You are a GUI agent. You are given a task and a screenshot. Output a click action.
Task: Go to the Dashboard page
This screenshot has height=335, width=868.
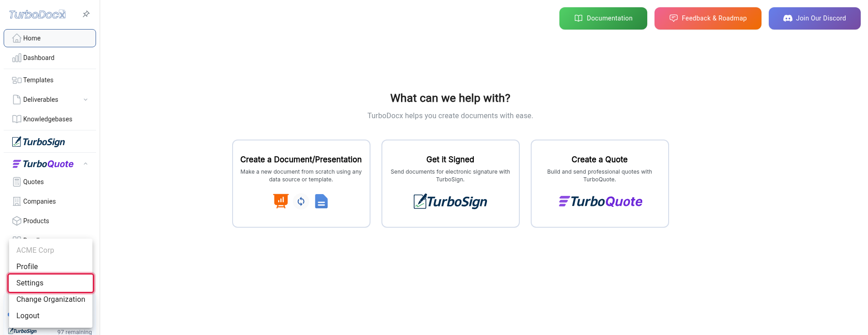click(x=50, y=58)
